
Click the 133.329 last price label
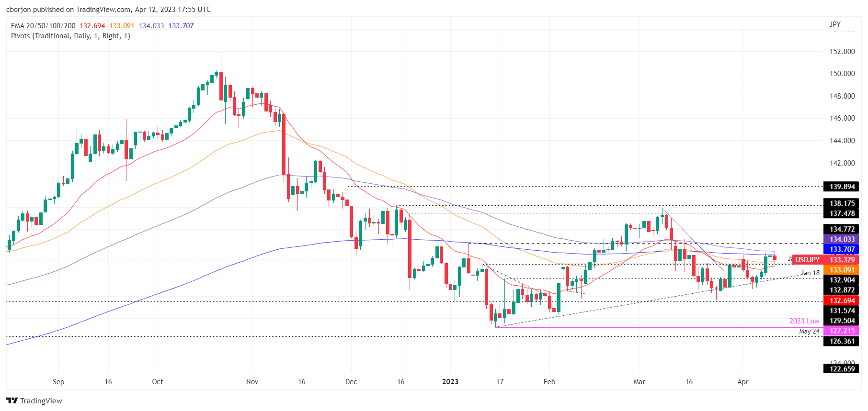[842, 260]
